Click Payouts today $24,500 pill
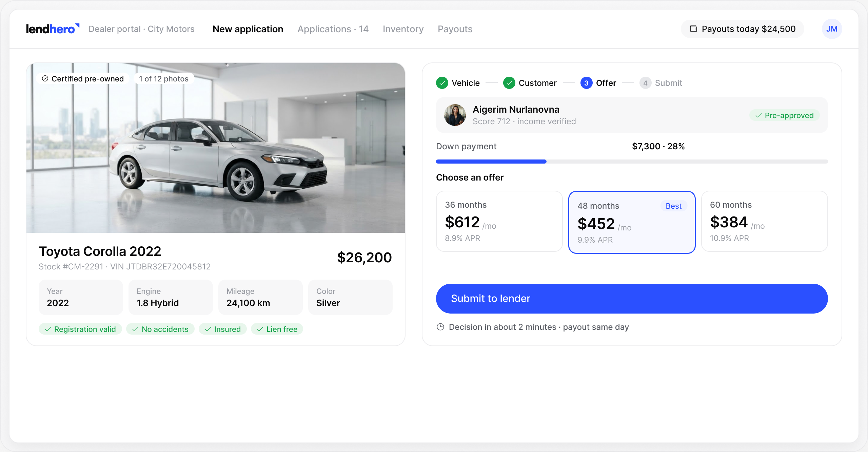The height and width of the screenshot is (452, 868). [x=743, y=29]
